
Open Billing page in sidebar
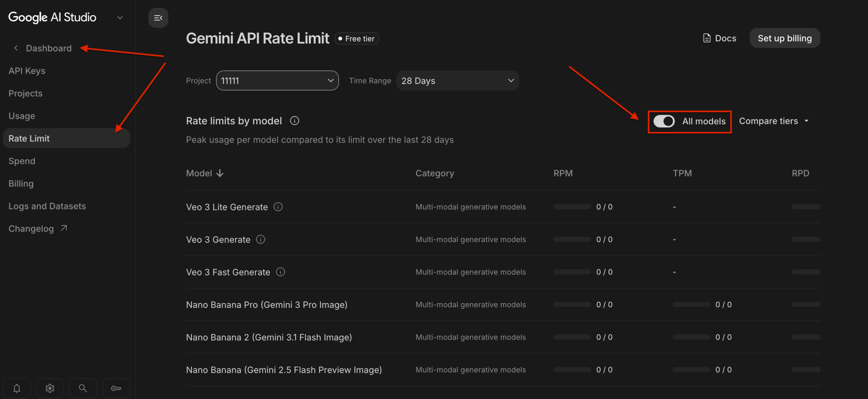(21, 184)
